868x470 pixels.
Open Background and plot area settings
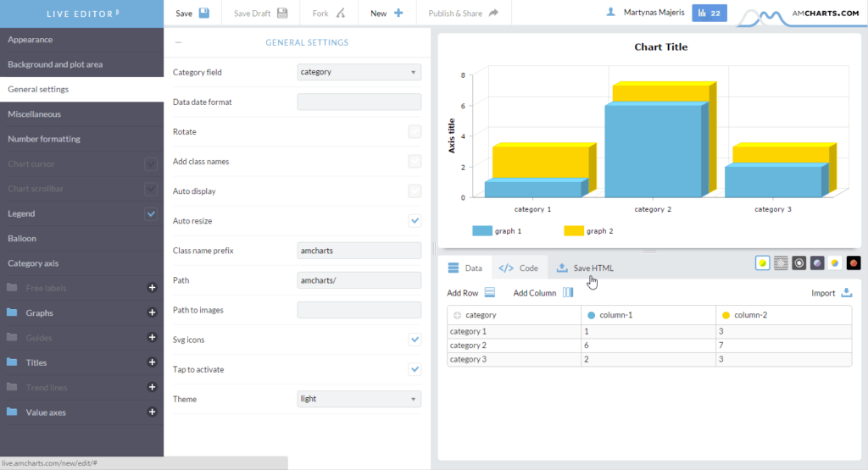coord(82,64)
